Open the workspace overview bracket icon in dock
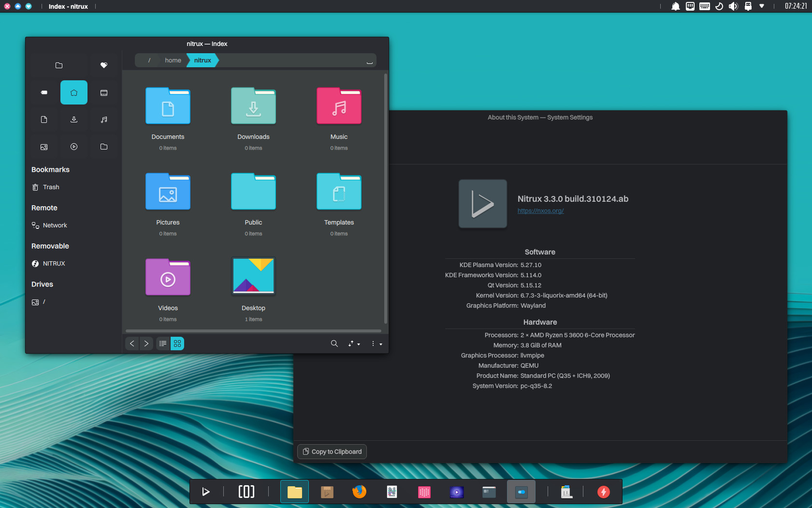812x508 pixels. (x=246, y=492)
